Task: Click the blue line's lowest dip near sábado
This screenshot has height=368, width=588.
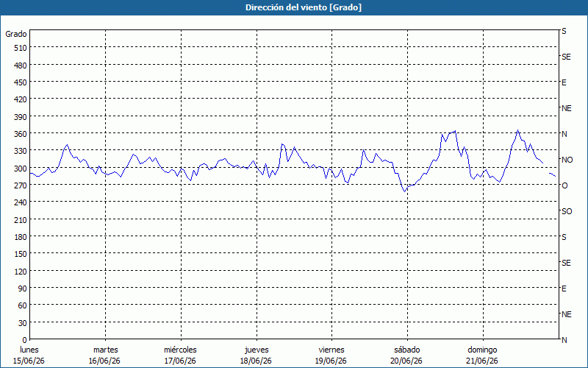Action: pyautogui.click(x=405, y=191)
